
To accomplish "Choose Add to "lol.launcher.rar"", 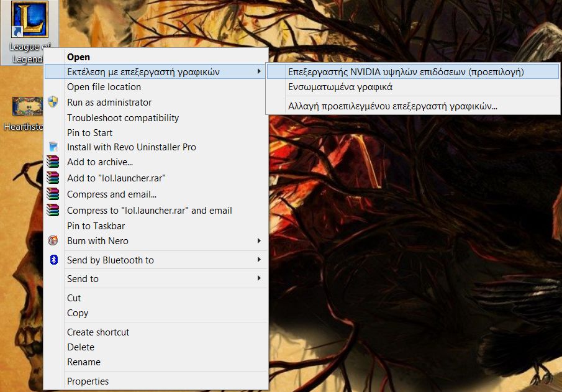I will (x=156, y=178).
